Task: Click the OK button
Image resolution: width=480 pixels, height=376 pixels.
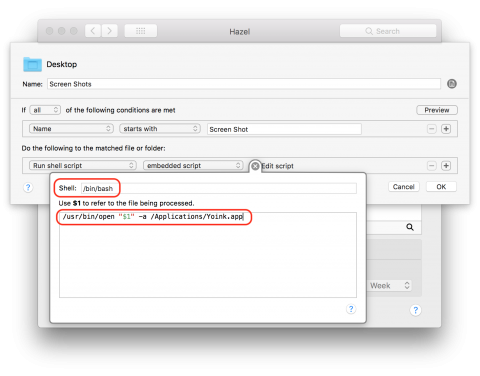Action: pyautogui.click(x=441, y=187)
